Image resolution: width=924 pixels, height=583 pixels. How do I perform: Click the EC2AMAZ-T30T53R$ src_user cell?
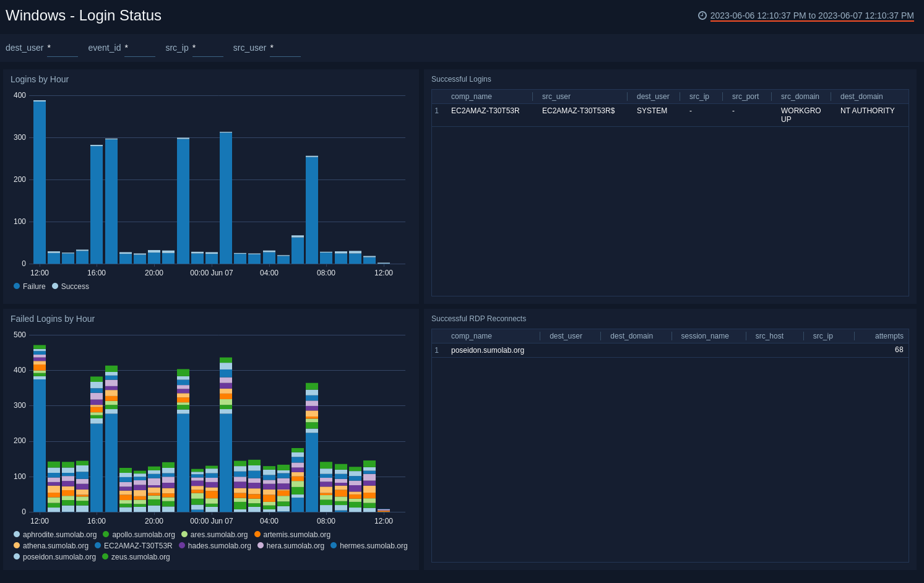tap(579, 111)
